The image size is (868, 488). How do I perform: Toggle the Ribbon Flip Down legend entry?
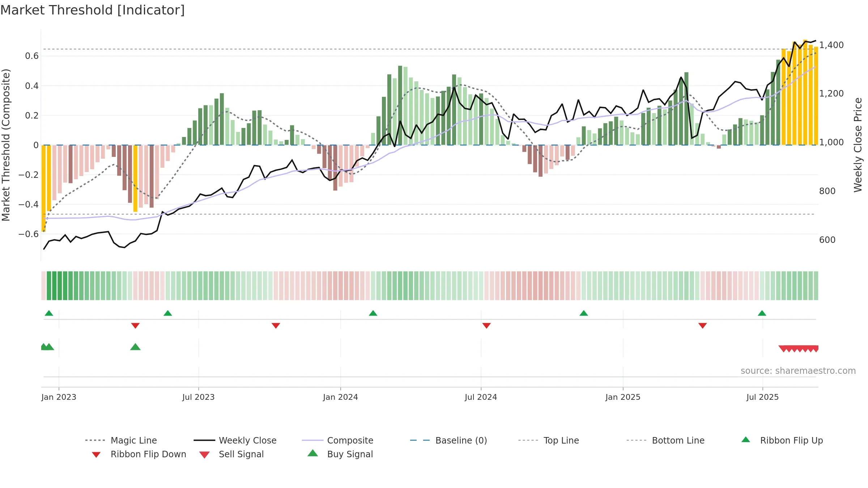click(x=139, y=454)
